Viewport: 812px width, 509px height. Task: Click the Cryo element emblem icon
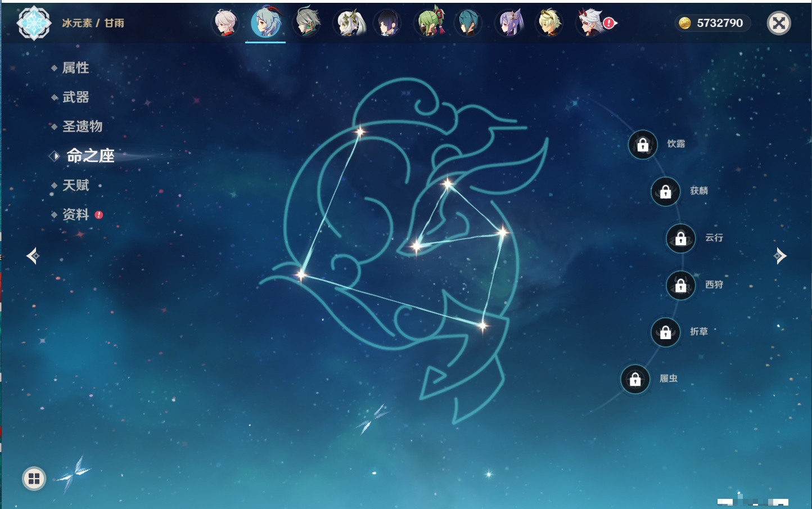click(x=34, y=23)
